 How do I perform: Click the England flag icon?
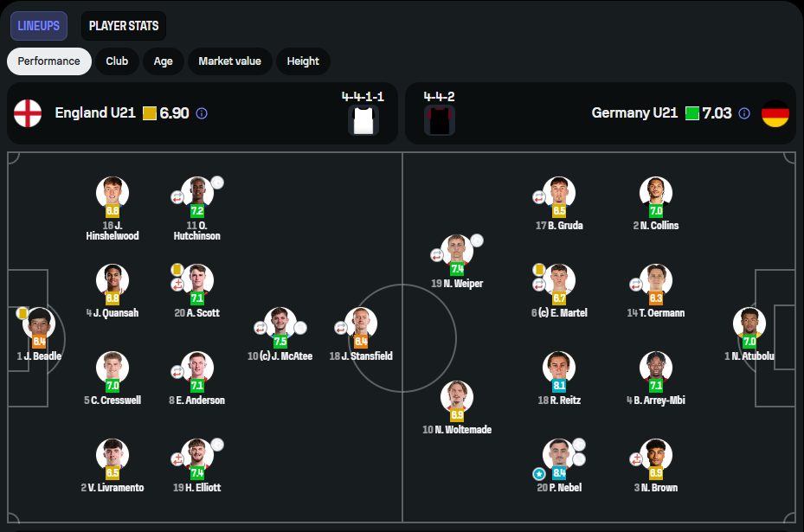[28, 113]
